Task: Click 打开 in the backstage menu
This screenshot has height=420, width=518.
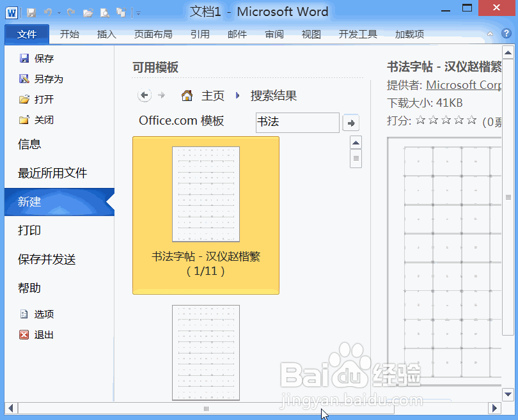Action: pos(36,99)
